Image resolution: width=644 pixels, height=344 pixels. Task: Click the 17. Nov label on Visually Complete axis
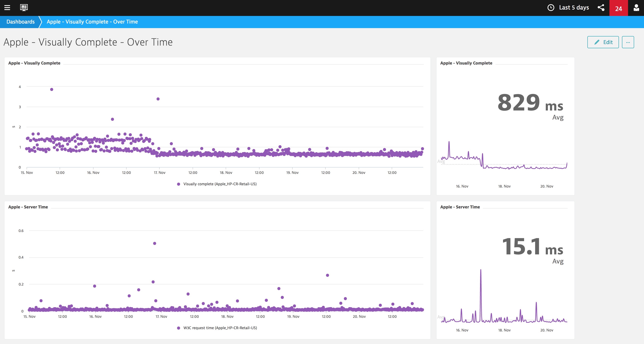(160, 173)
